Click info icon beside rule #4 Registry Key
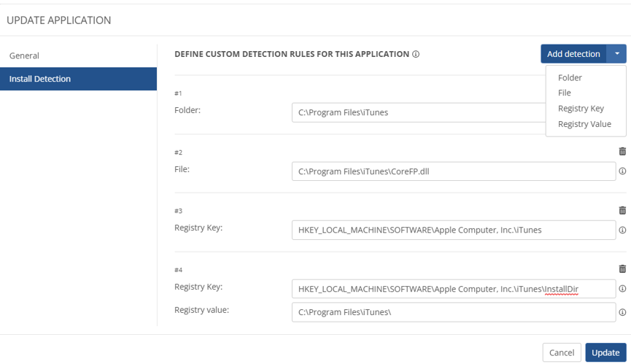The height and width of the screenshot is (364, 631). [x=622, y=289]
